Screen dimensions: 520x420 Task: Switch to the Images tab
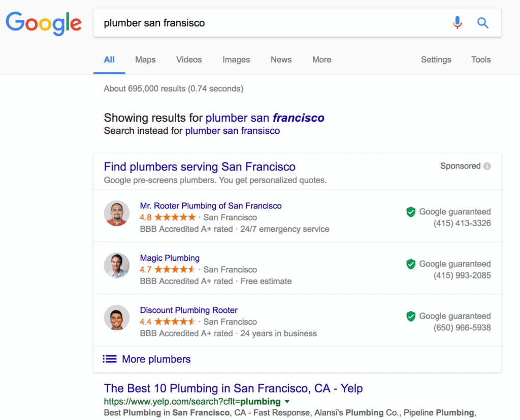click(x=236, y=59)
